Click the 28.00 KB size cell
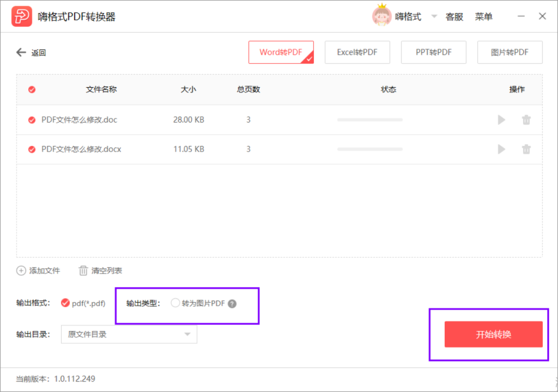 pyautogui.click(x=189, y=120)
